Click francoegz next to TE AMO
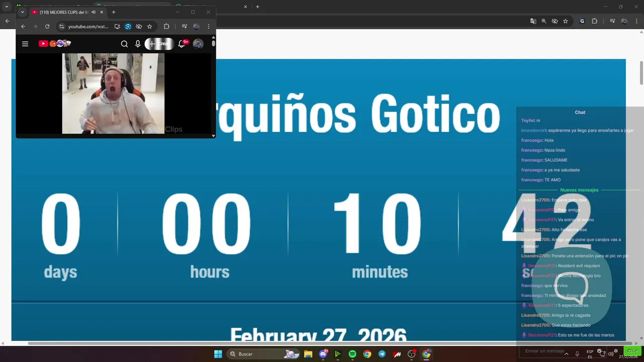Viewport: 644px width, 362px height. (x=531, y=180)
